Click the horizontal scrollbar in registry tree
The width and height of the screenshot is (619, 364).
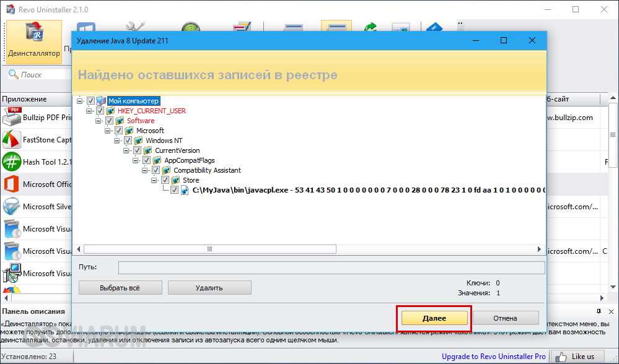[209, 249]
